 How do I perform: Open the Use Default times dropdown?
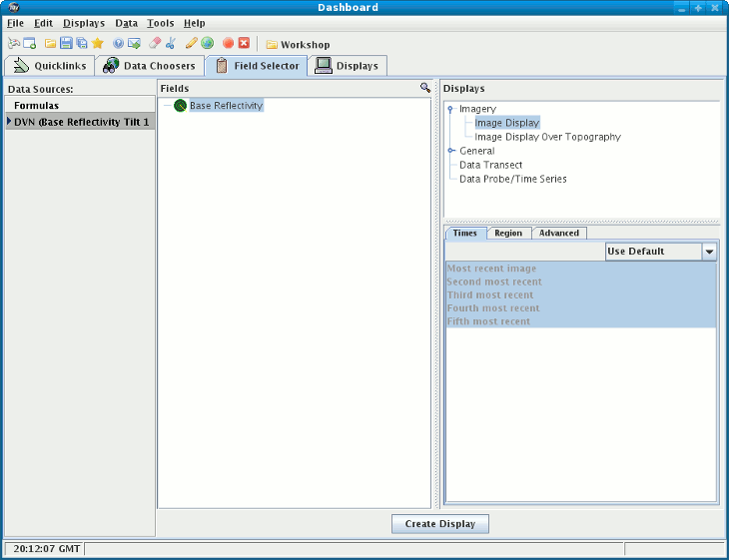709,252
